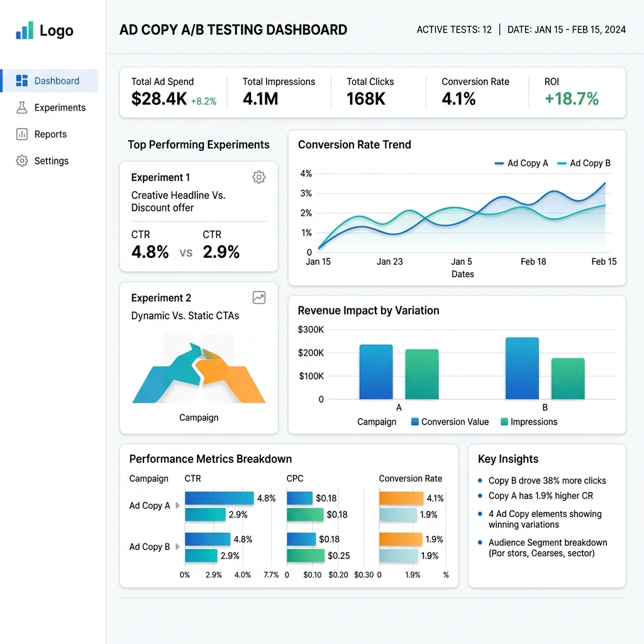Click the Dynamic Vs. Static CTAs arrows graphic
Screen dimensions: 644x644
pyautogui.click(x=199, y=372)
